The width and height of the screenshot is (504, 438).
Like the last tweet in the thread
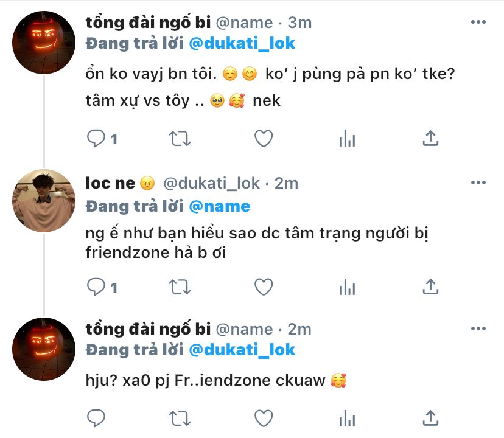point(263,419)
